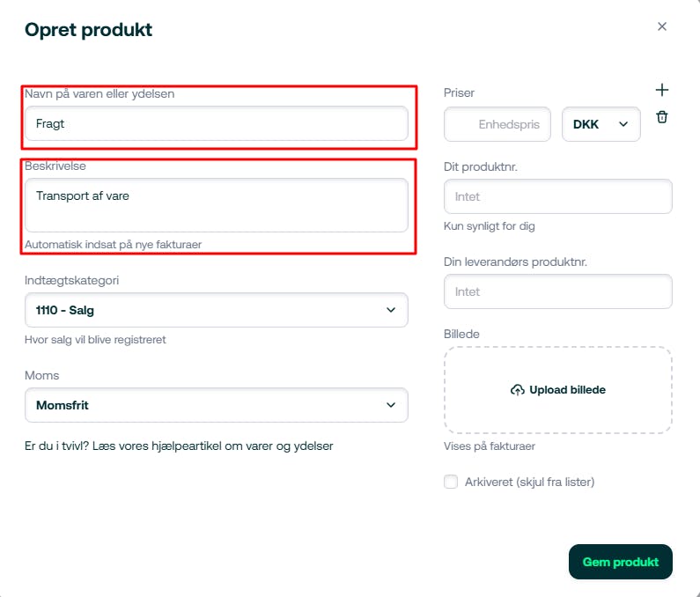
Task: Close the Opret produkt dialog
Action: click(x=661, y=26)
